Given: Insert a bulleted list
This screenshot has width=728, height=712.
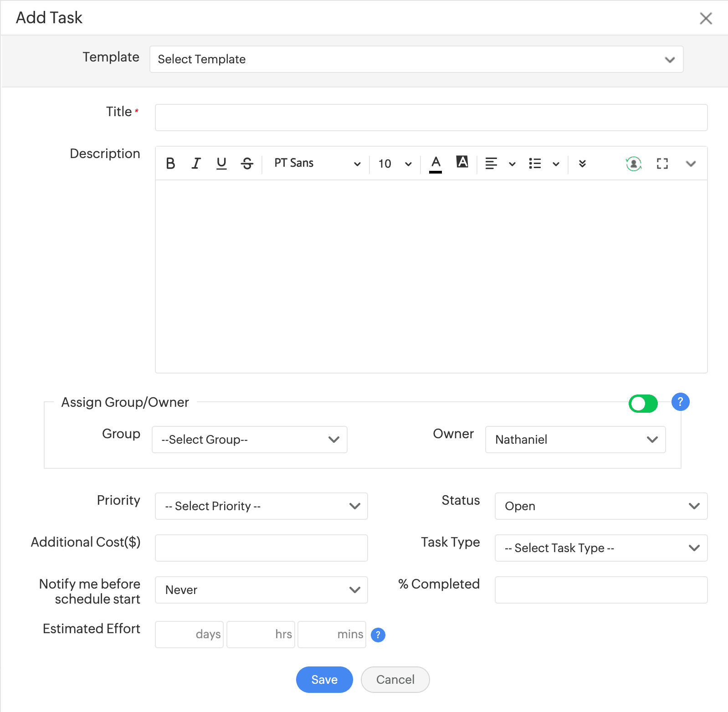Looking at the screenshot, I should click(x=535, y=164).
